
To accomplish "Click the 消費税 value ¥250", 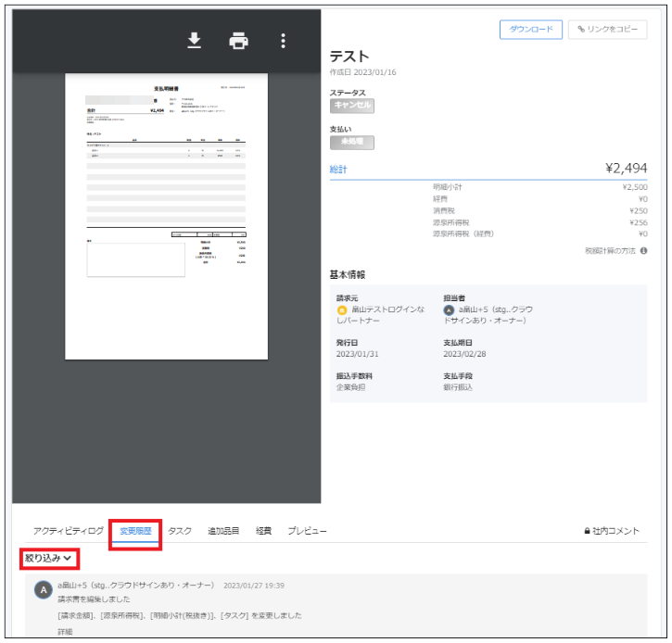I will [x=638, y=210].
